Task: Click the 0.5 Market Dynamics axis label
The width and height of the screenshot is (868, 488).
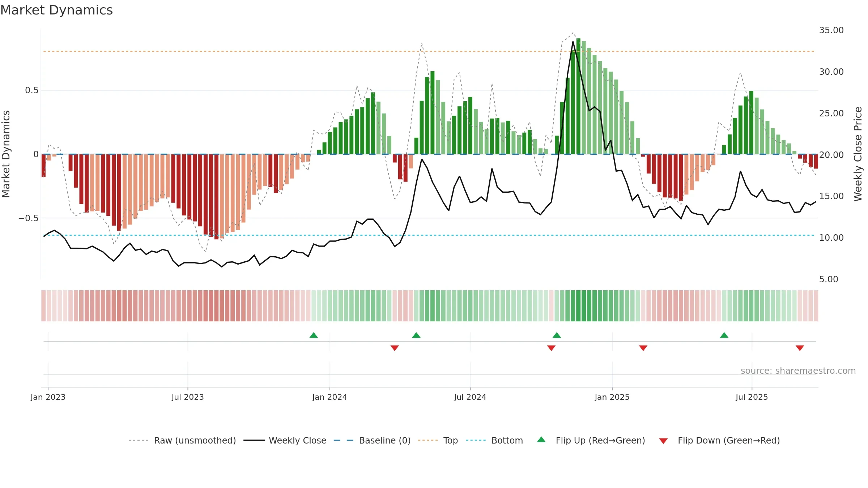Action: pyautogui.click(x=31, y=90)
